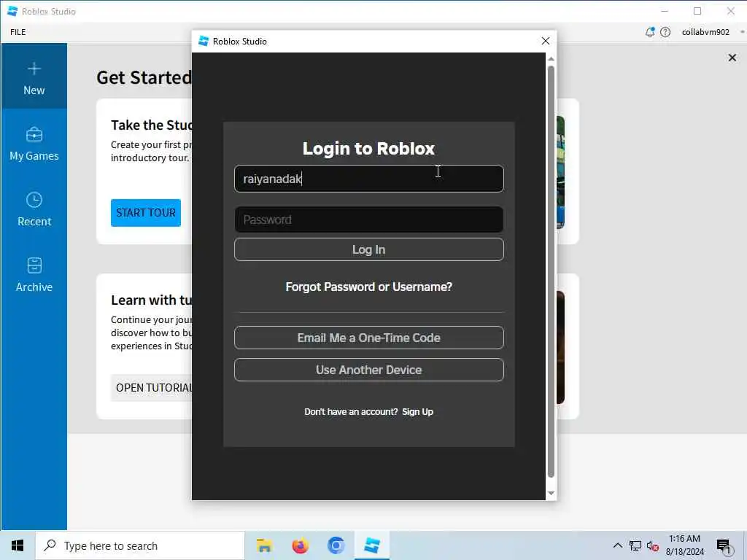Click Roblox Studio taskbar icon
747x560 pixels.
(x=372, y=545)
